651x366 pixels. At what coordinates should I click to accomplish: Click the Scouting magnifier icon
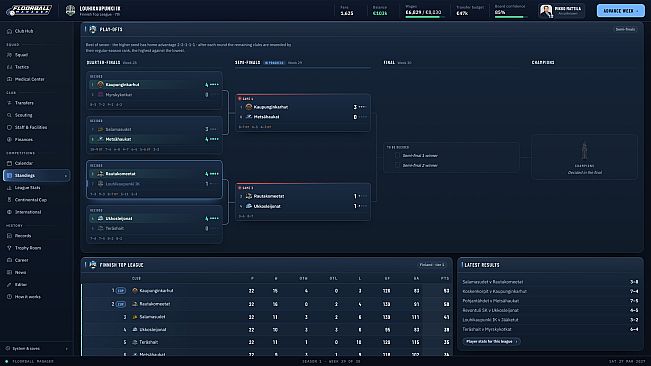click(x=9, y=115)
